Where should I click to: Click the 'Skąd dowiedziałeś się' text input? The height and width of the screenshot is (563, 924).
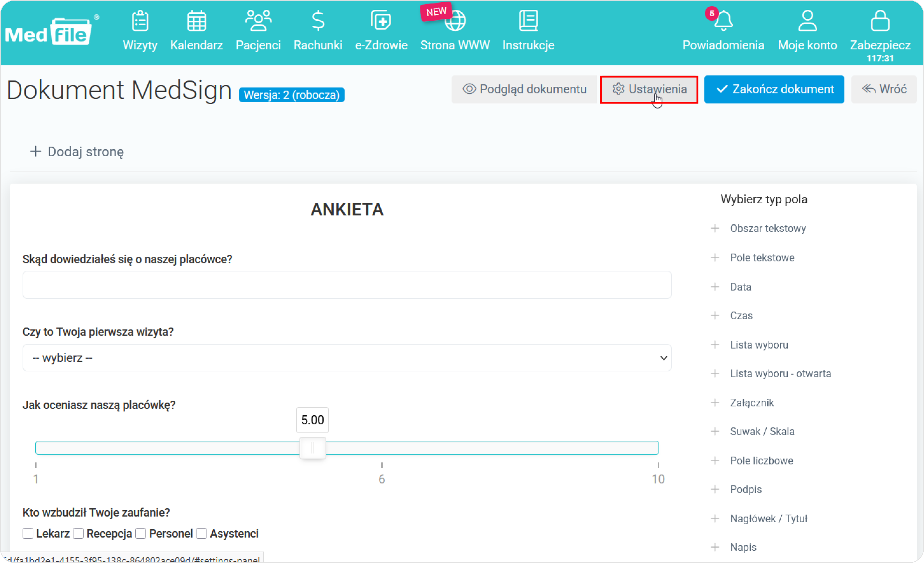point(347,285)
